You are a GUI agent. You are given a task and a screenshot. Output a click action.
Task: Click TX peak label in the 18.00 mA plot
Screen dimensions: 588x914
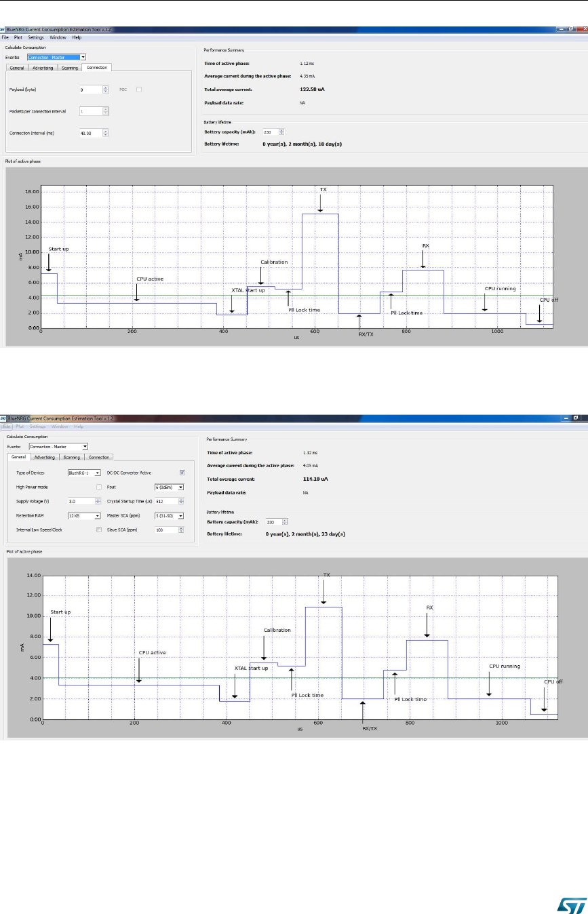click(323, 190)
